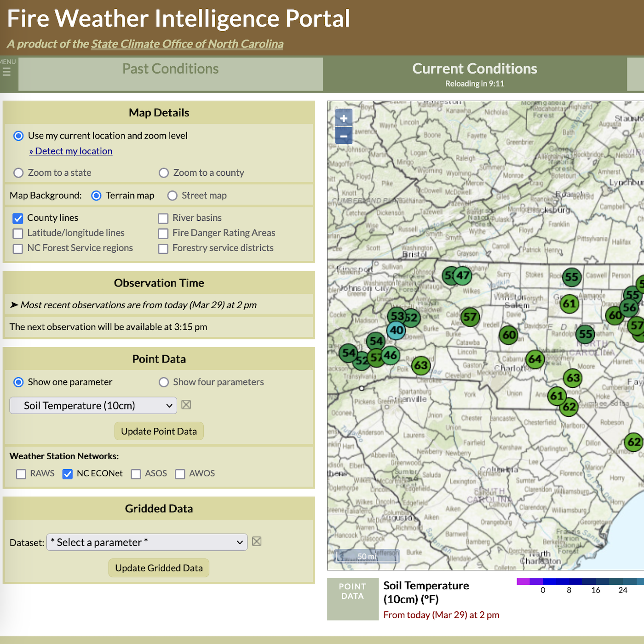The image size is (644, 644).
Task: Select the station marker showing 64
Action: point(535,359)
